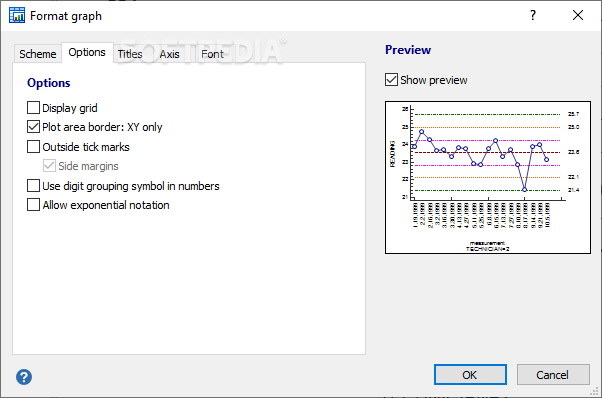
Task: Open help via blue question mark icon
Action: click(24, 377)
